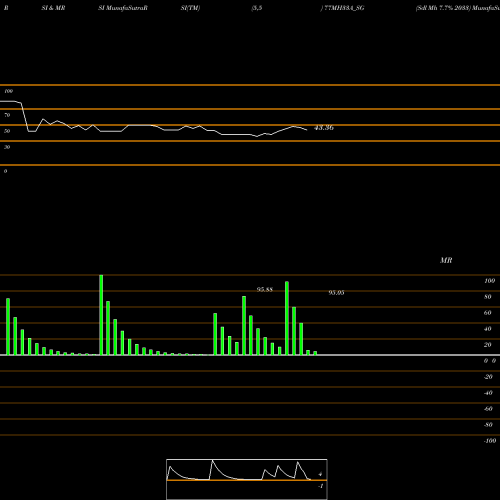
Task: Click the '80' MR axis label
Action: [487, 297]
